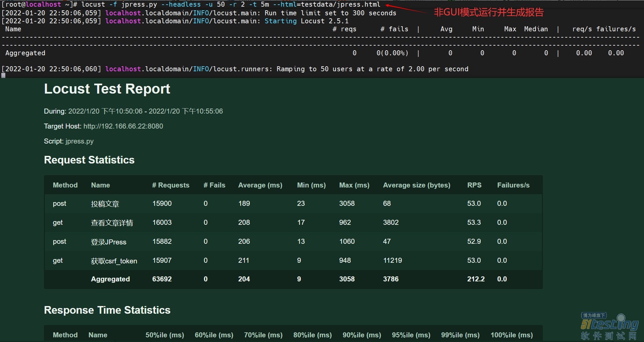Click the average size value 3802
The image size is (644, 342).
[391, 222]
